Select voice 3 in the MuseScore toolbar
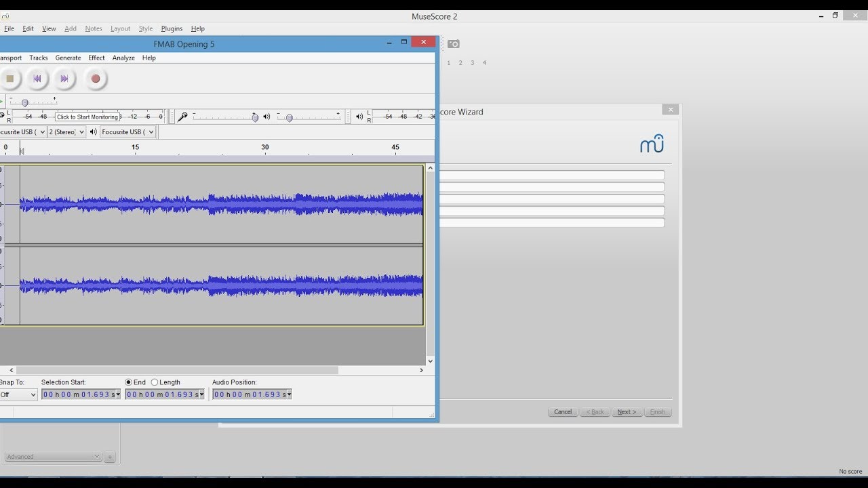The image size is (868, 488). [x=473, y=63]
